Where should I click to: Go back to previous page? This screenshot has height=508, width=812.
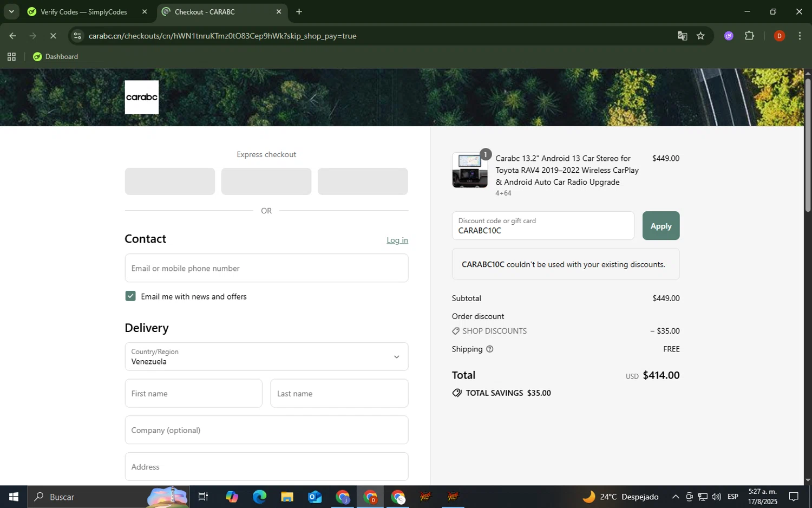12,36
